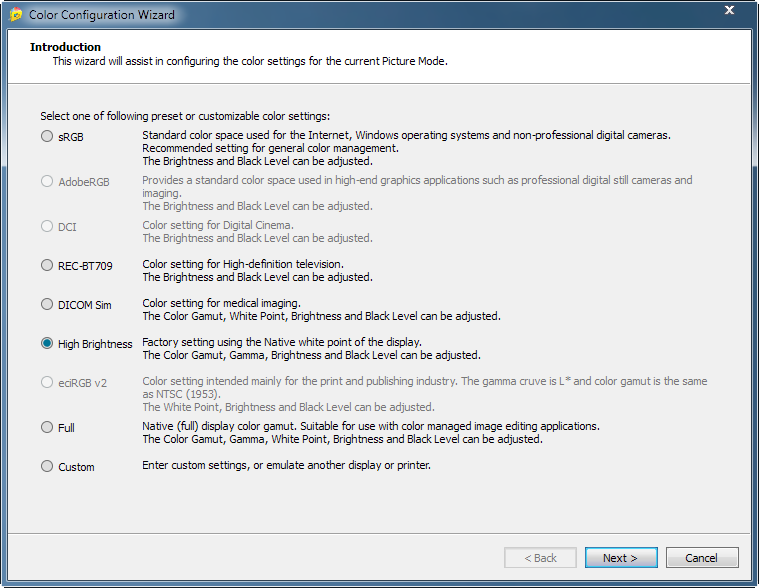This screenshot has width=759, height=588.
Task: Click 'This wizard will assist in configuring' text
Action: click(250, 61)
